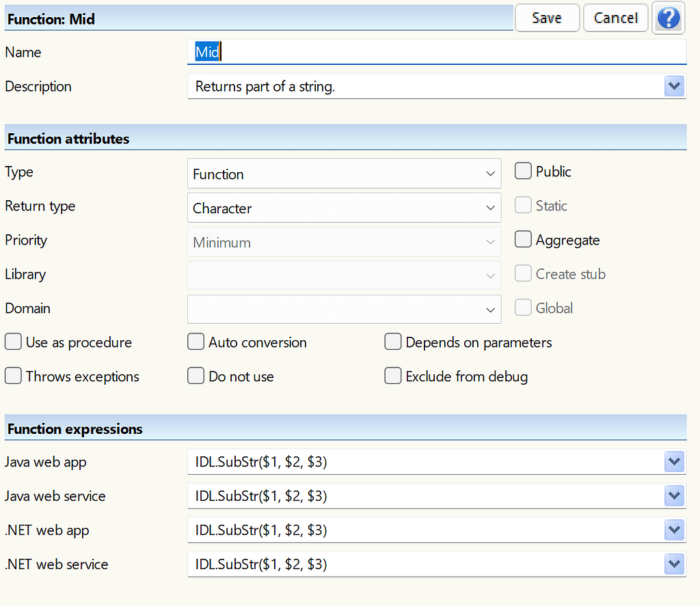
Task: Click the Save button
Action: point(547,18)
